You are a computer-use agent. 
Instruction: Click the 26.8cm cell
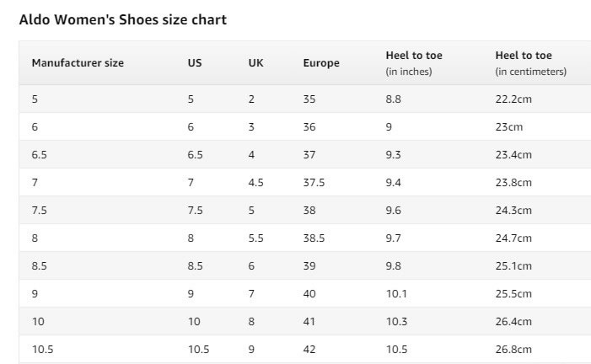point(513,350)
